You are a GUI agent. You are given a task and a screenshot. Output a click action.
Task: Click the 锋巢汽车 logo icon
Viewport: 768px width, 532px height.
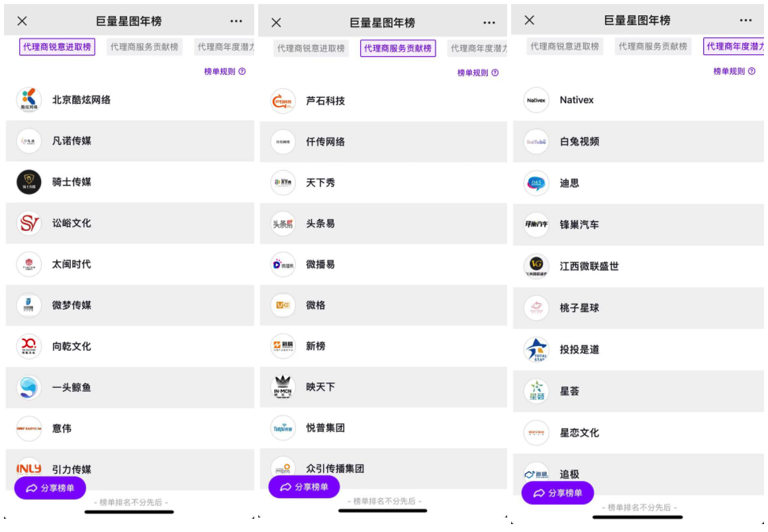click(x=536, y=224)
